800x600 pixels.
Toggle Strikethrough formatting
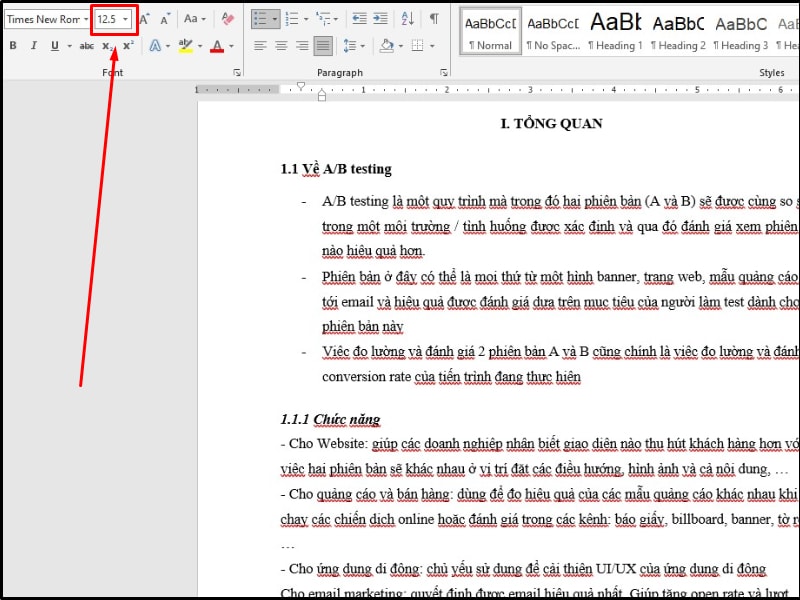point(86,46)
